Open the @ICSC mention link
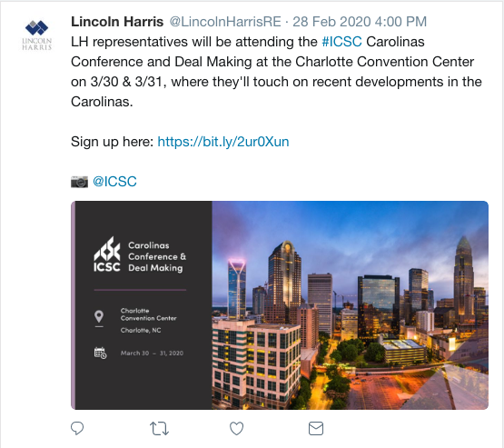 114,182
